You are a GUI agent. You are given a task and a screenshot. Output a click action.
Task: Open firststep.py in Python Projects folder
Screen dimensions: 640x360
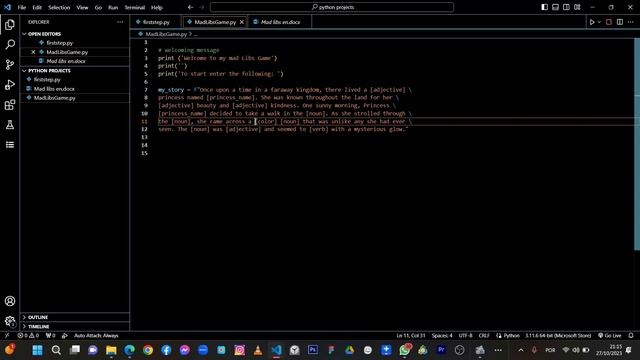(x=75, y=80)
